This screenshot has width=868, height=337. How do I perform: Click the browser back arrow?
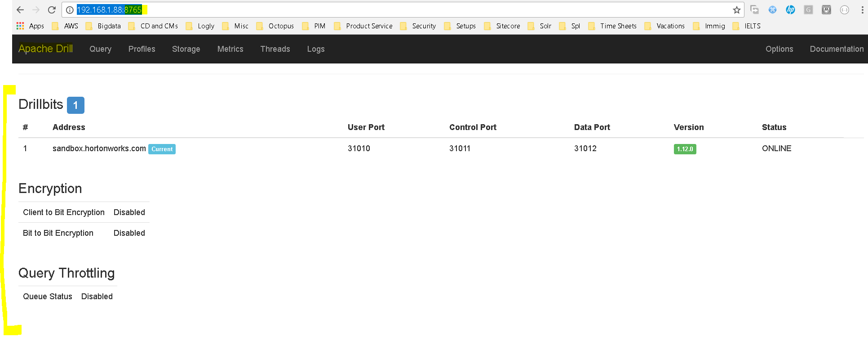click(20, 10)
